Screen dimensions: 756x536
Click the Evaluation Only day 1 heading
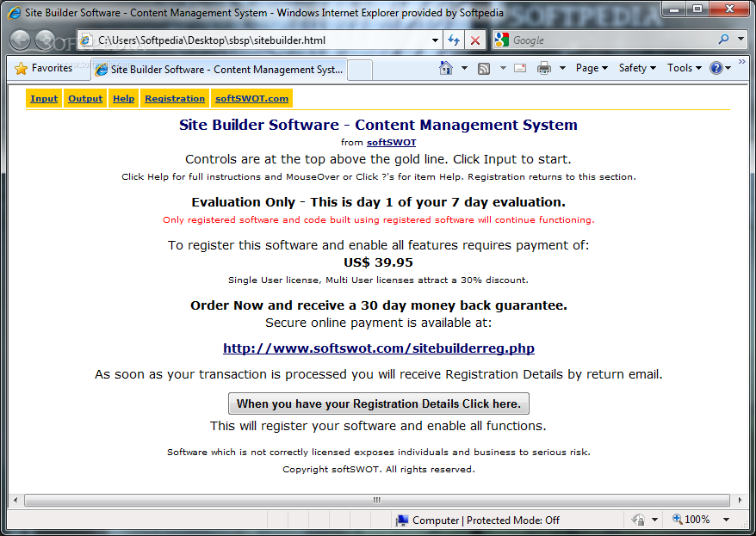point(379,202)
